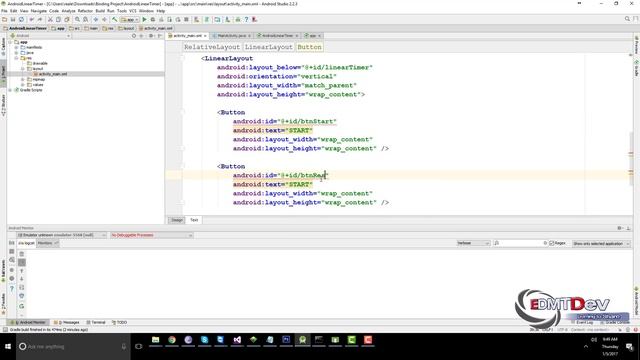
Task: Click the layout breadcrumb in navigation bar
Action: [x=126, y=29]
